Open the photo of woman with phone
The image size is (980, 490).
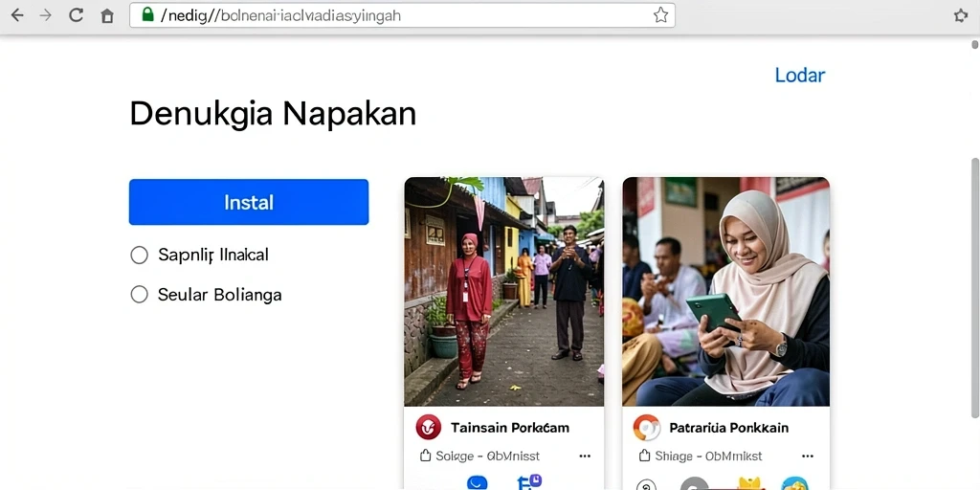pos(726,292)
